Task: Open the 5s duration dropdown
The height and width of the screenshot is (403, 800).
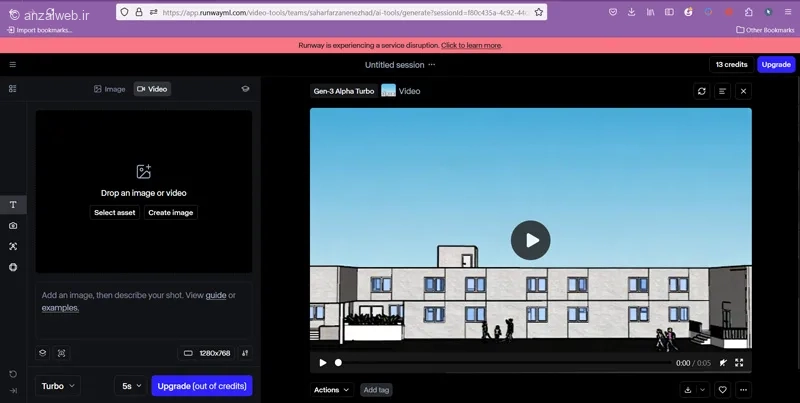Action: [x=131, y=386]
